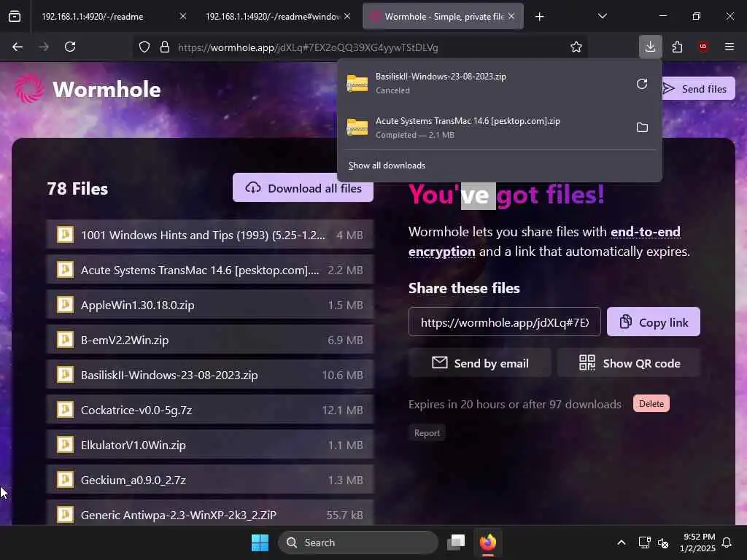The height and width of the screenshot is (560, 747).
Task: Delete the shared files
Action: tap(651, 404)
